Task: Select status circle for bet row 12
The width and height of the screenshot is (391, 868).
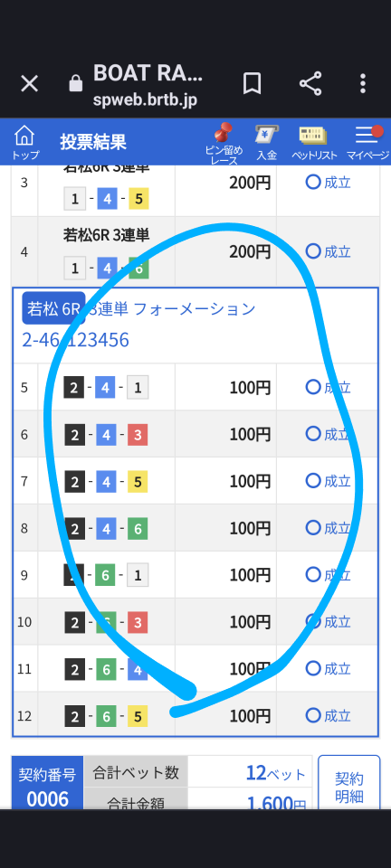Action: (x=313, y=715)
